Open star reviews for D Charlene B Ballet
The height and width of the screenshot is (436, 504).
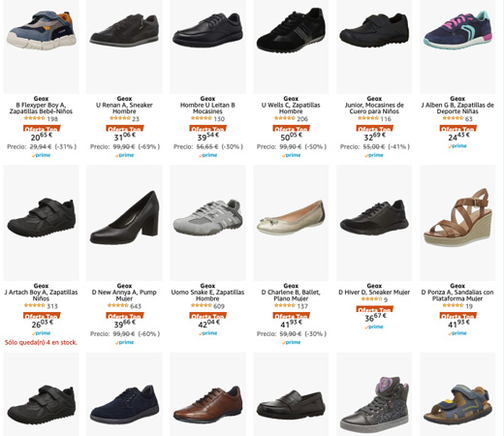285,305
